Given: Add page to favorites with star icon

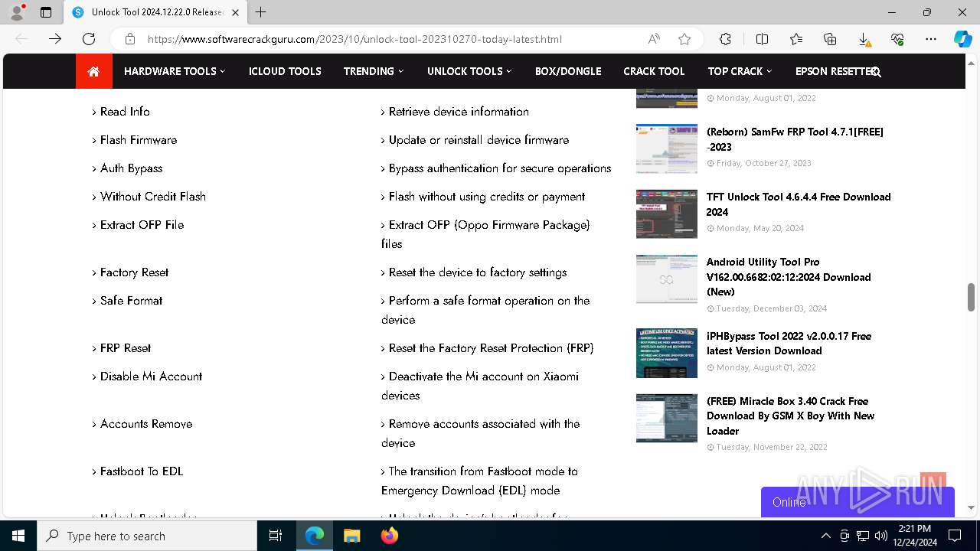Looking at the screenshot, I should [684, 39].
